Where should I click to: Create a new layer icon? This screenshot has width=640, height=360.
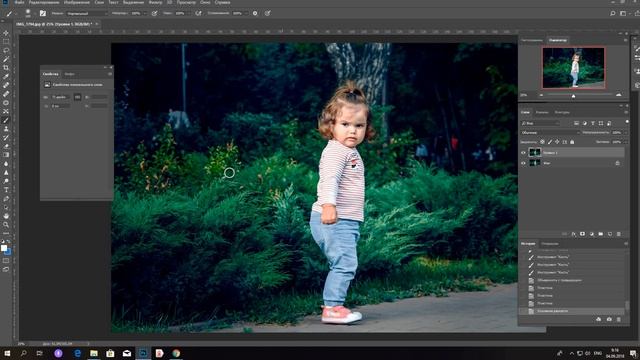[x=610, y=234]
